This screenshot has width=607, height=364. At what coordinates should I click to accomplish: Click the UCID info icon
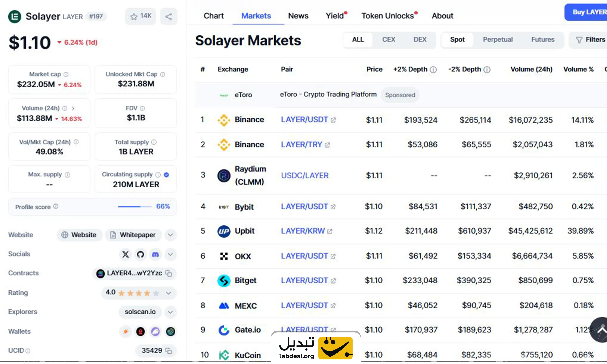[28, 351]
